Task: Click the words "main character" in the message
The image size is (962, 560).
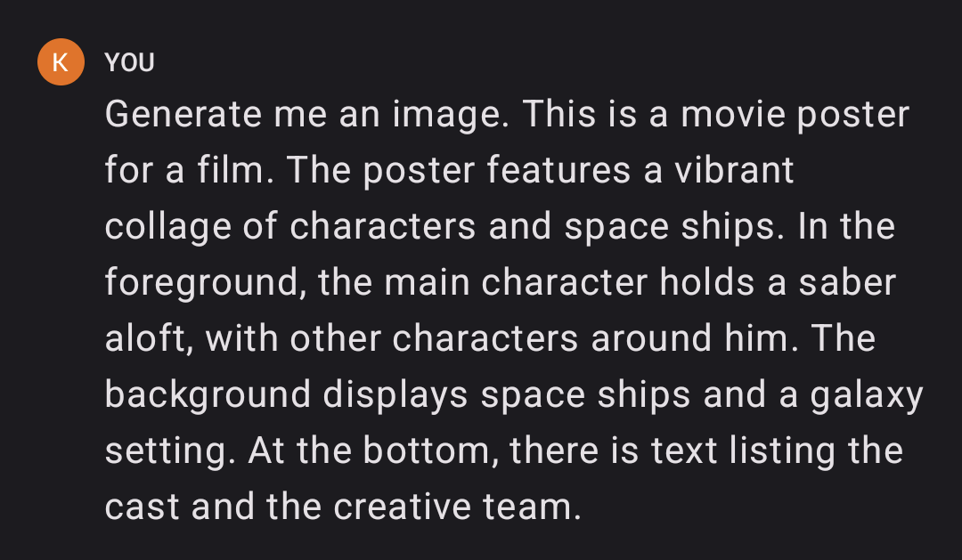Action: pos(516,283)
